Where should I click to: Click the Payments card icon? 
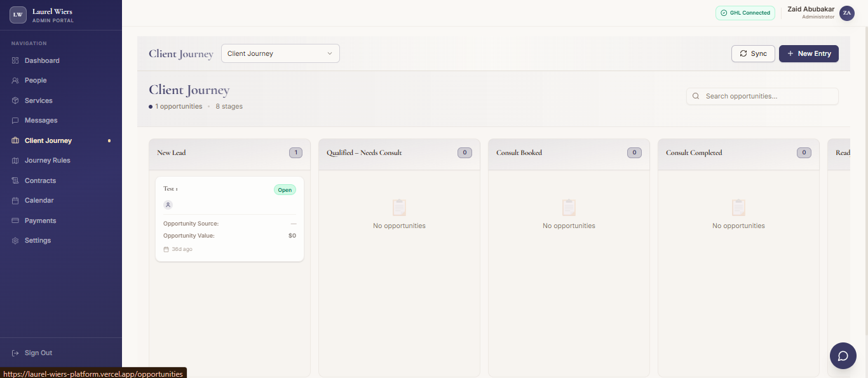tap(15, 220)
